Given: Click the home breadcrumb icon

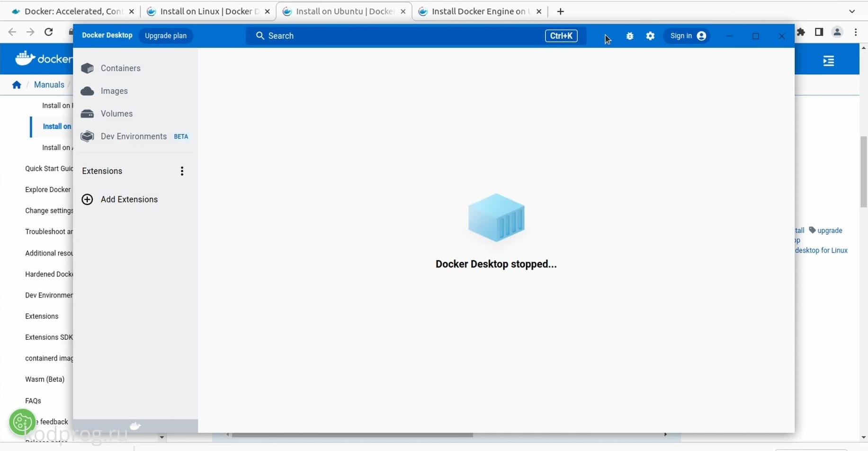Looking at the screenshot, I should tap(17, 85).
